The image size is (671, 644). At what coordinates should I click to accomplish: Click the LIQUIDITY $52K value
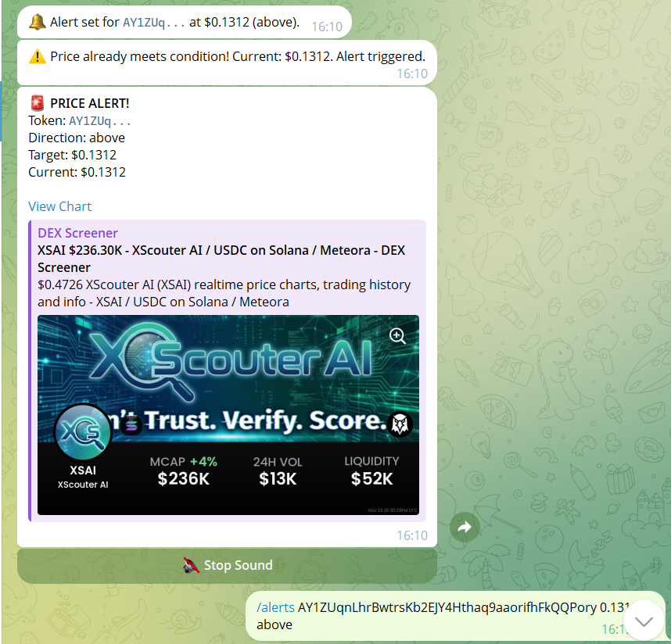click(371, 478)
